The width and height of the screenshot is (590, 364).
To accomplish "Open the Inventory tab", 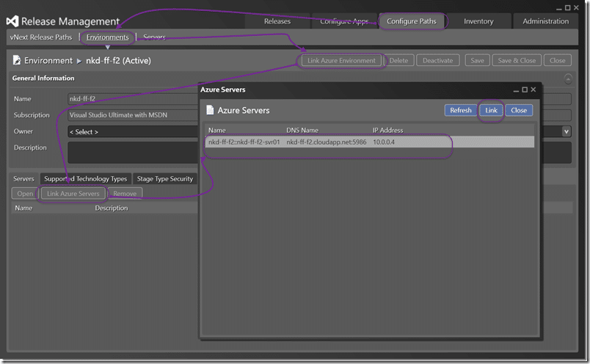I will pos(478,21).
